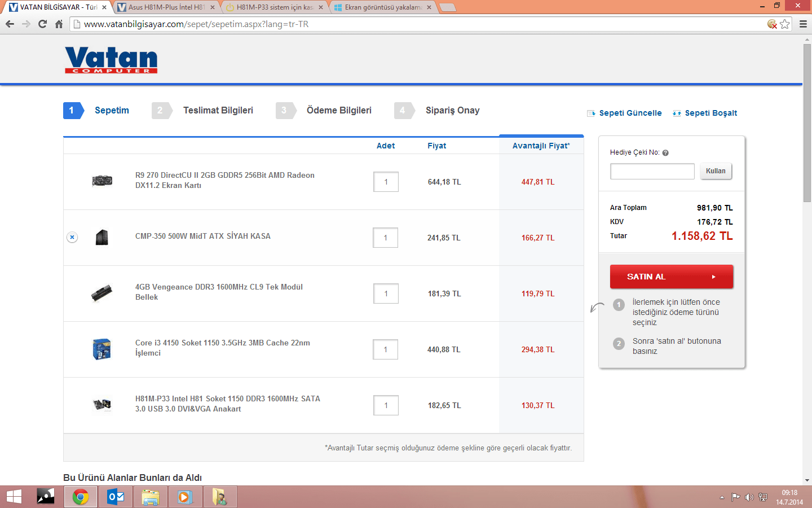The height and width of the screenshot is (508, 812).
Task: Click the quantity field for H81M-P33 motherboard
Action: click(x=386, y=405)
